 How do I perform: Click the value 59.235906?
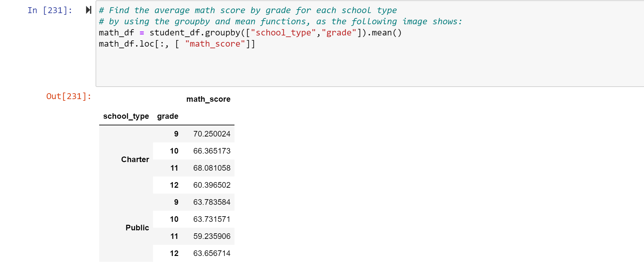click(x=212, y=236)
